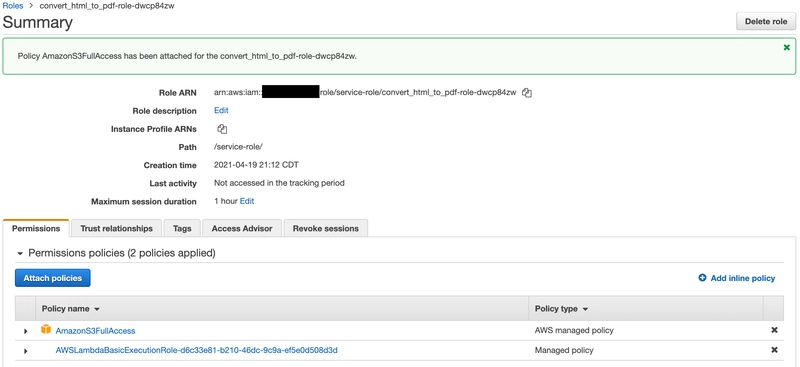This screenshot has width=800, height=367.
Task: Detach AmazonS3FullAccess using its X icon
Action: click(x=774, y=330)
